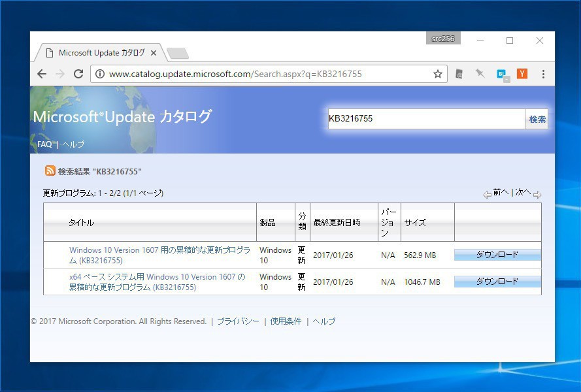The height and width of the screenshot is (392, 581).
Task: Click the blue B! extension icon
Action: pos(503,74)
